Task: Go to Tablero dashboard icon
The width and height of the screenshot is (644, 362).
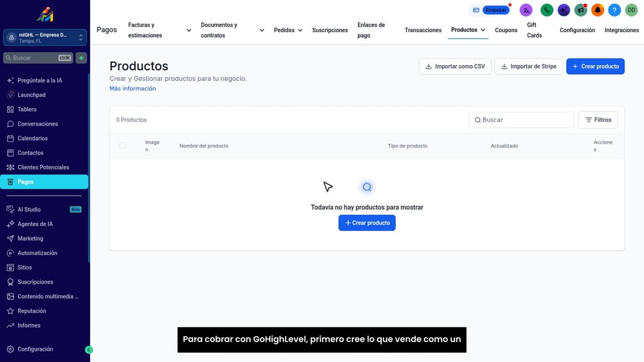Action: [11, 110]
